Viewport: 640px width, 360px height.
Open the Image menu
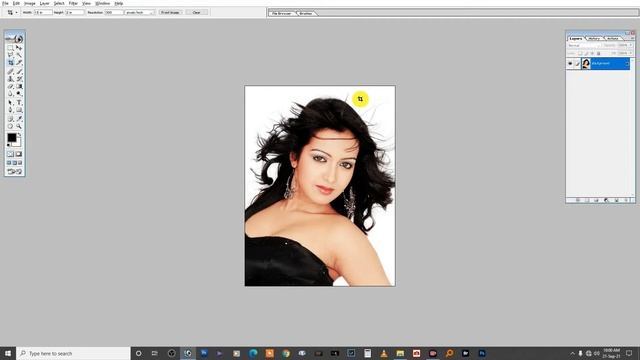[x=30, y=3]
